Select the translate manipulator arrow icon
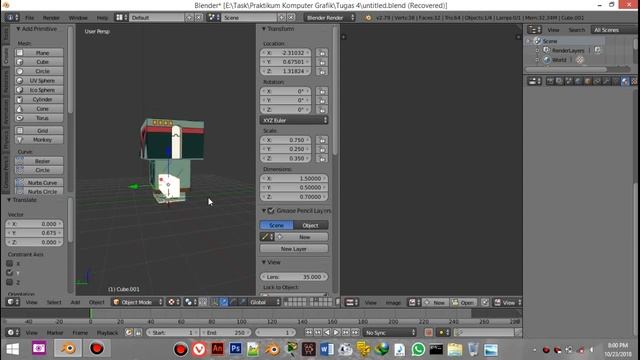 pyautogui.click(x=224, y=302)
